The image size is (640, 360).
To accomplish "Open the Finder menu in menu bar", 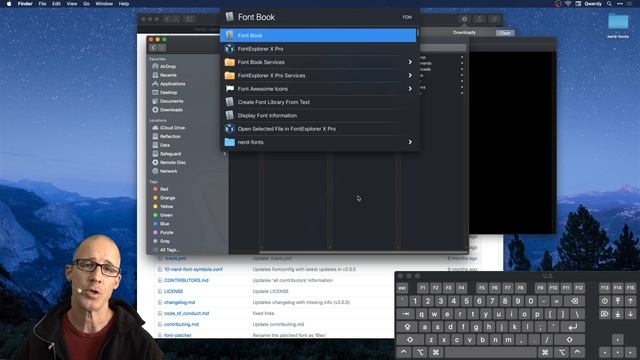I will click(25, 4).
